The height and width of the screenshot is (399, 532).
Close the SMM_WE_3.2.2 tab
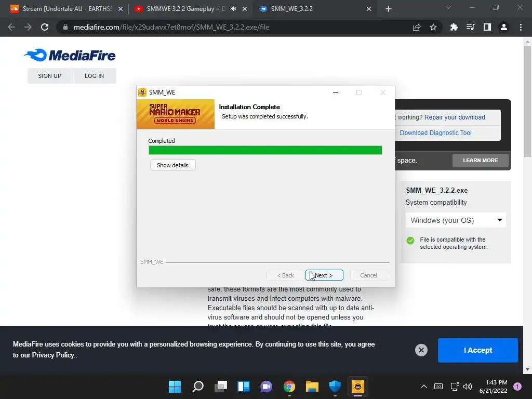[369, 9]
